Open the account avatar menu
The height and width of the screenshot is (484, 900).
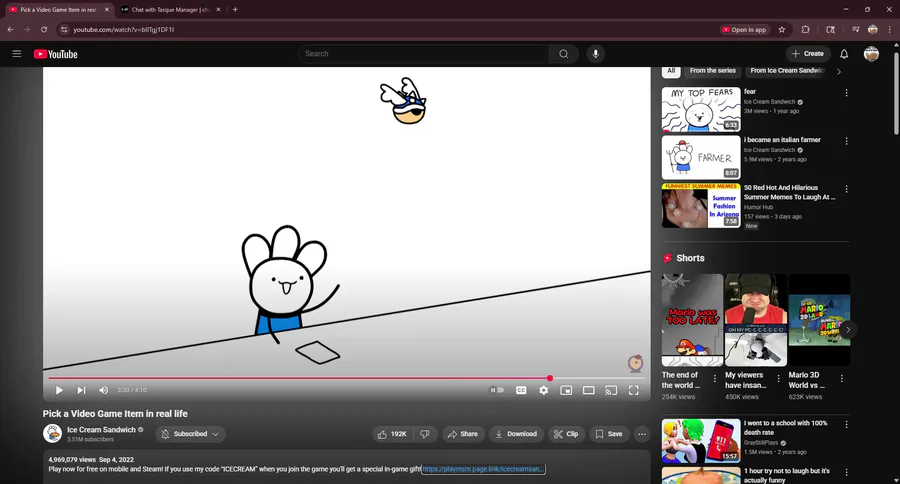871,54
